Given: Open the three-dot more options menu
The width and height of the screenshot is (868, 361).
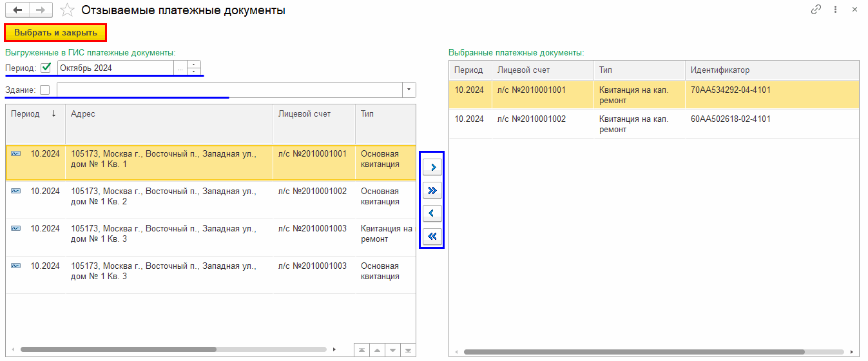Looking at the screenshot, I should point(835,10).
